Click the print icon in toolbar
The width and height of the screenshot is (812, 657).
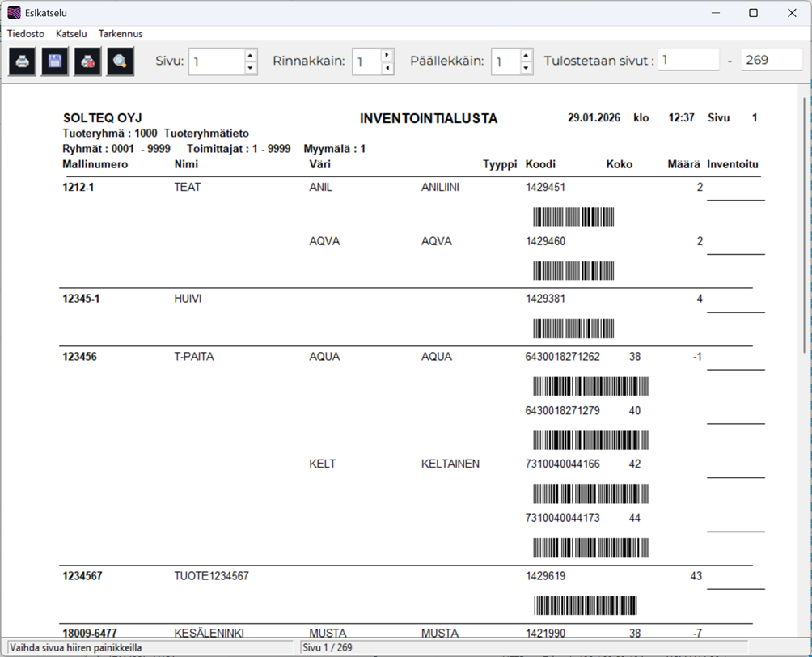pos(23,61)
